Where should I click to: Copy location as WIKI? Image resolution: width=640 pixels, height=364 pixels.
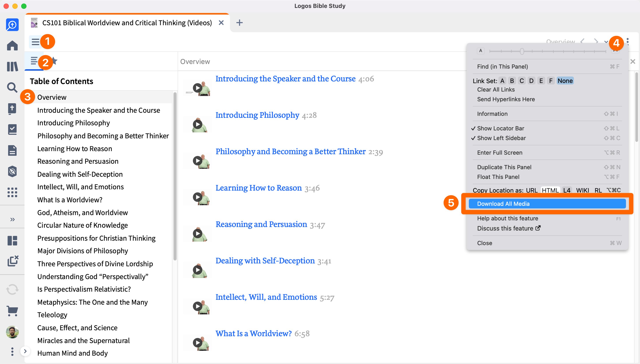click(582, 190)
